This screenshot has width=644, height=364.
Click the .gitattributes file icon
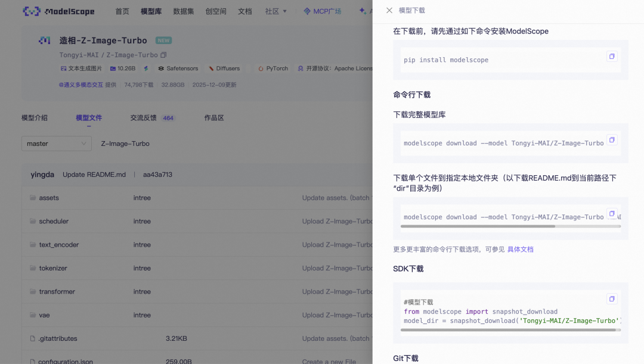pos(32,338)
